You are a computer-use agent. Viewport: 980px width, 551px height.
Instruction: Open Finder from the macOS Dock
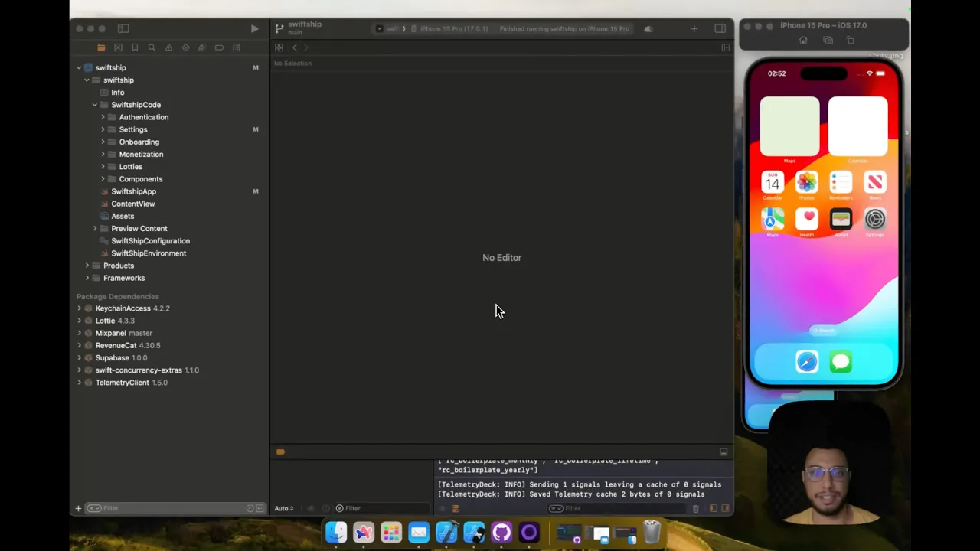point(336,532)
